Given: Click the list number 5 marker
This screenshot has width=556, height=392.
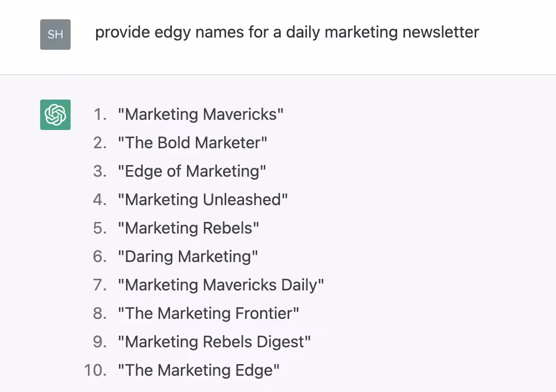Looking at the screenshot, I should [x=100, y=228].
